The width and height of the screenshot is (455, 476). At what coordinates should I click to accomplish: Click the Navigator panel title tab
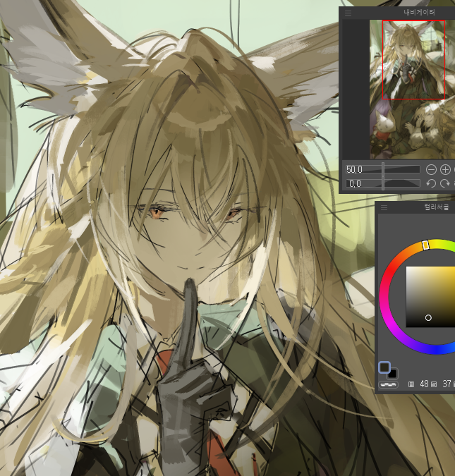[x=419, y=13]
